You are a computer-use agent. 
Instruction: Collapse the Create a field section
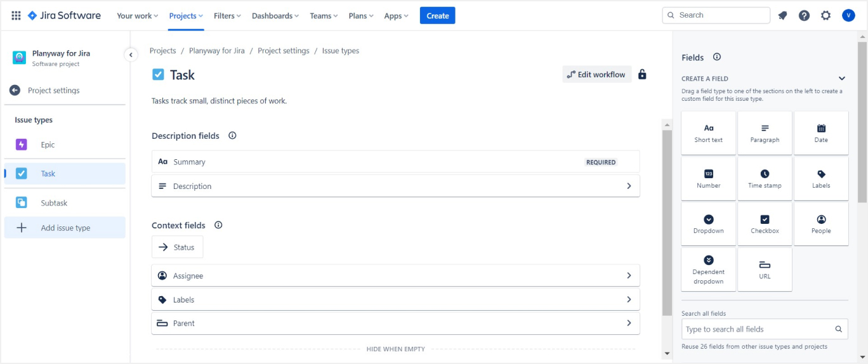pyautogui.click(x=842, y=79)
